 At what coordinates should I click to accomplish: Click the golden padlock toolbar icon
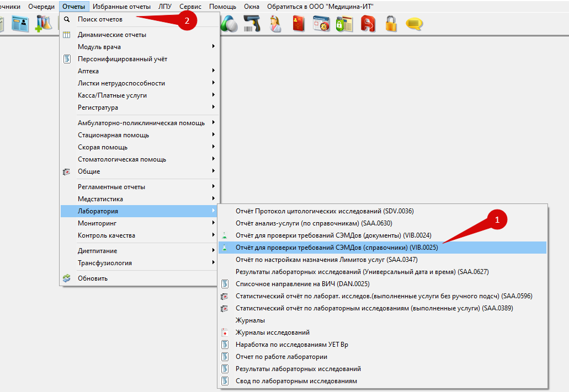click(391, 24)
